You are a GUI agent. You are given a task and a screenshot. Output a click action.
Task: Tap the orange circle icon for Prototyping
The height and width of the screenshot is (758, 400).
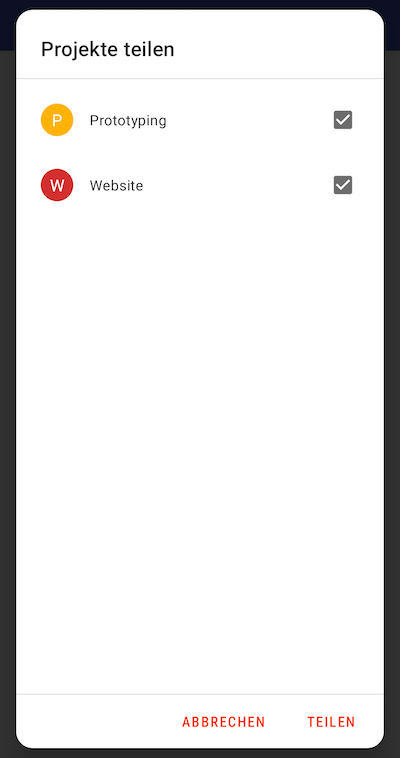pos(57,120)
